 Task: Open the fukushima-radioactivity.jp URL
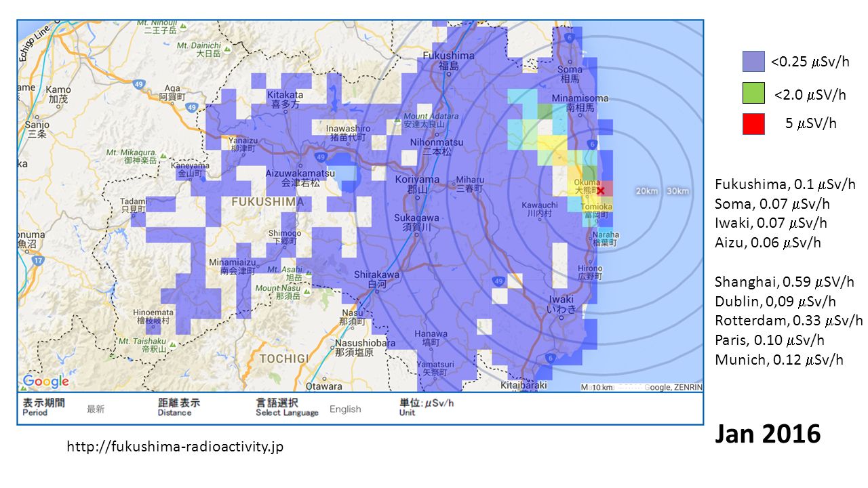(x=175, y=446)
